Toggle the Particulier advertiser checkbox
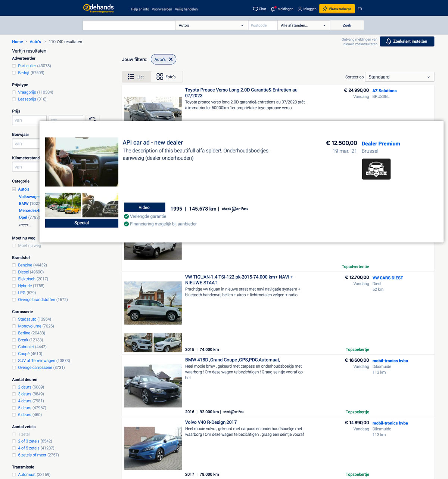448x479 pixels. click(x=14, y=66)
